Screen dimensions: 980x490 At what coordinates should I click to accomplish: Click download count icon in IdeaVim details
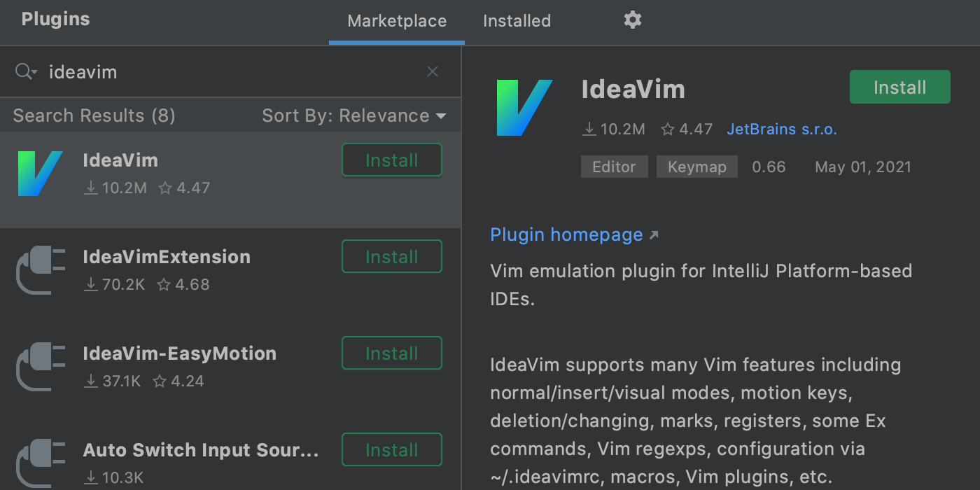pyautogui.click(x=589, y=129)
